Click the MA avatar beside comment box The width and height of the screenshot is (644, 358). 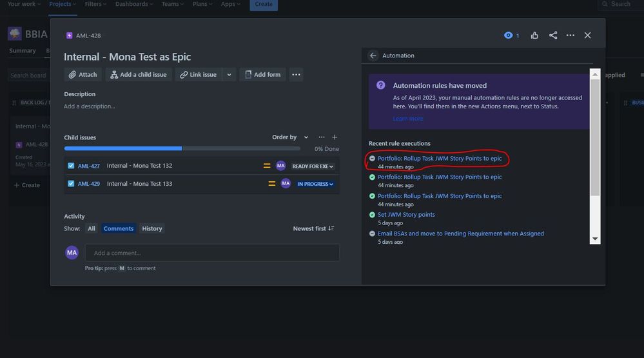72,252
